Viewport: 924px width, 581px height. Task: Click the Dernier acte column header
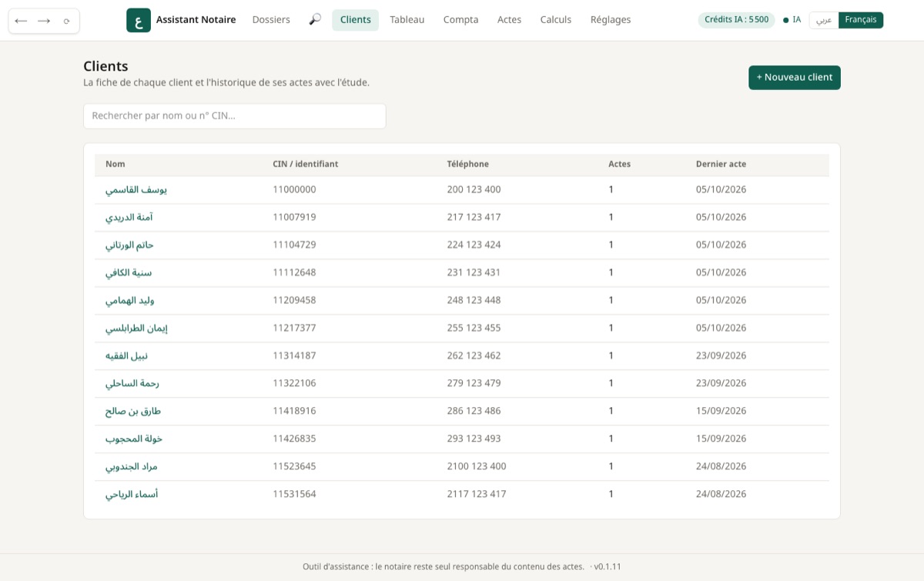pos(721,164)
